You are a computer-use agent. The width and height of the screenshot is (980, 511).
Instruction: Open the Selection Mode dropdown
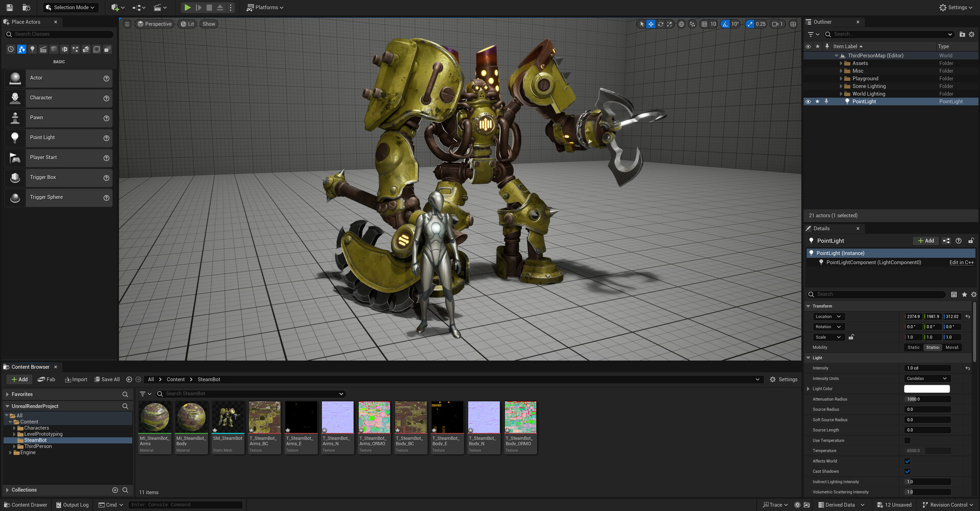[x=70, y=7]
